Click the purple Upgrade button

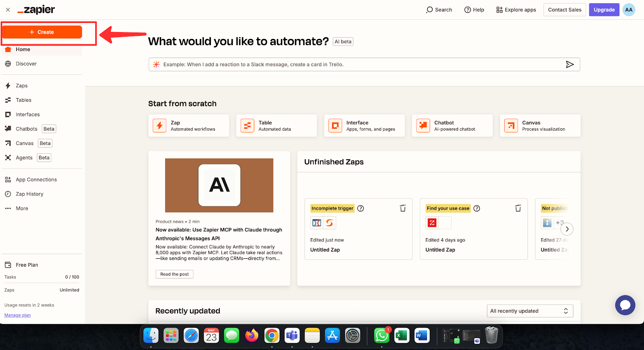tap(604, 10)
